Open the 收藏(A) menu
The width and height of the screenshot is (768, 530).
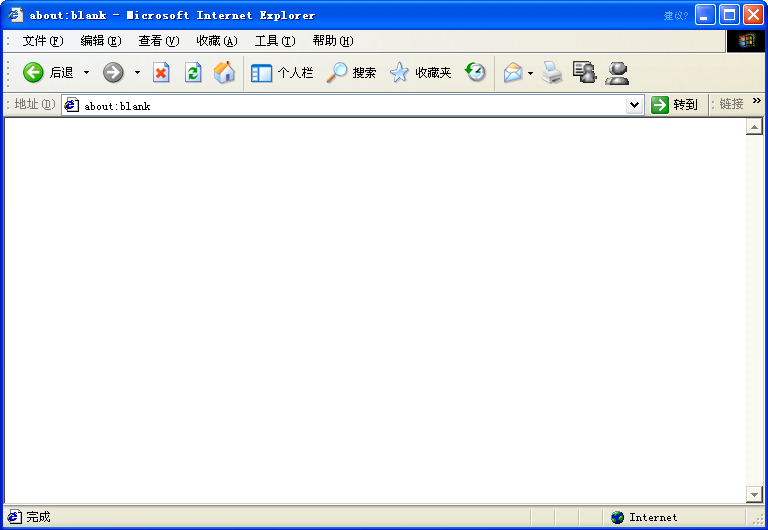click(216, 41)
